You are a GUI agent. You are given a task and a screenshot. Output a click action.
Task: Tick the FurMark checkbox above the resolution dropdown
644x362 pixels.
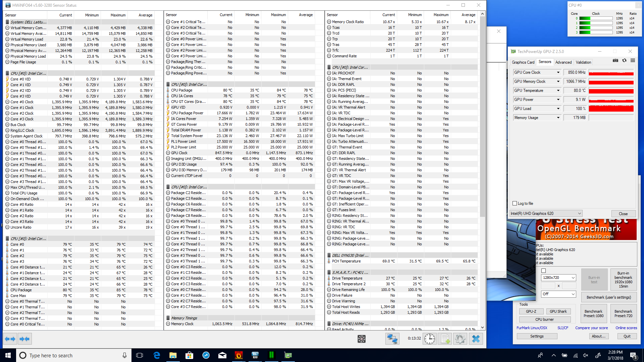(x=544, y=271)
